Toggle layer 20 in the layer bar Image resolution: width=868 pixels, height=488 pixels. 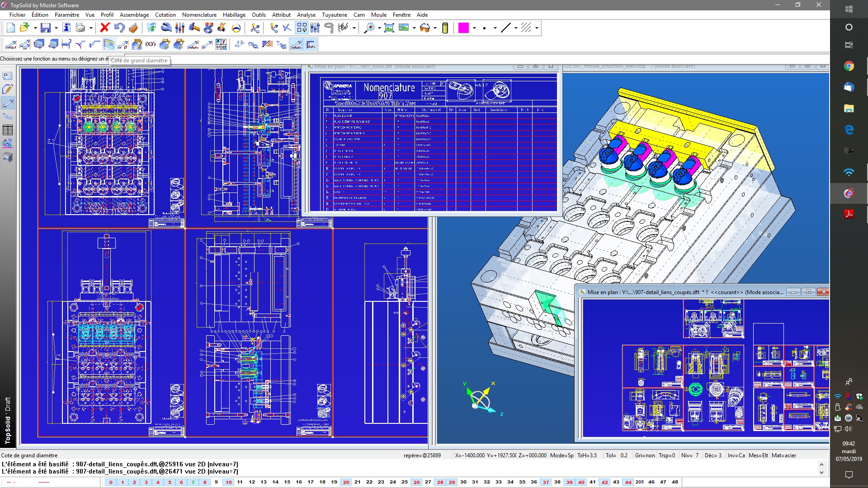tap(346, 482)
